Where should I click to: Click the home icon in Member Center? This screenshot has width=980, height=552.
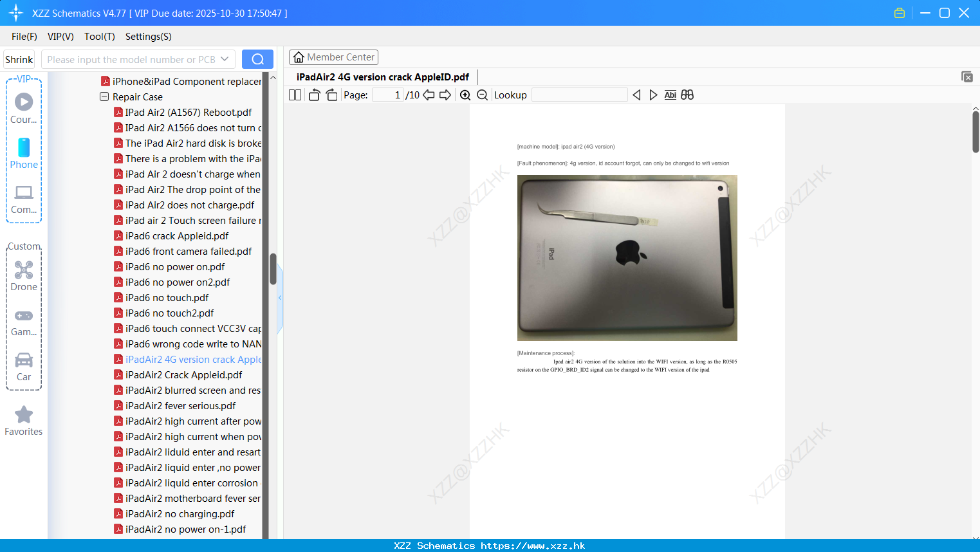pos(299,57)
